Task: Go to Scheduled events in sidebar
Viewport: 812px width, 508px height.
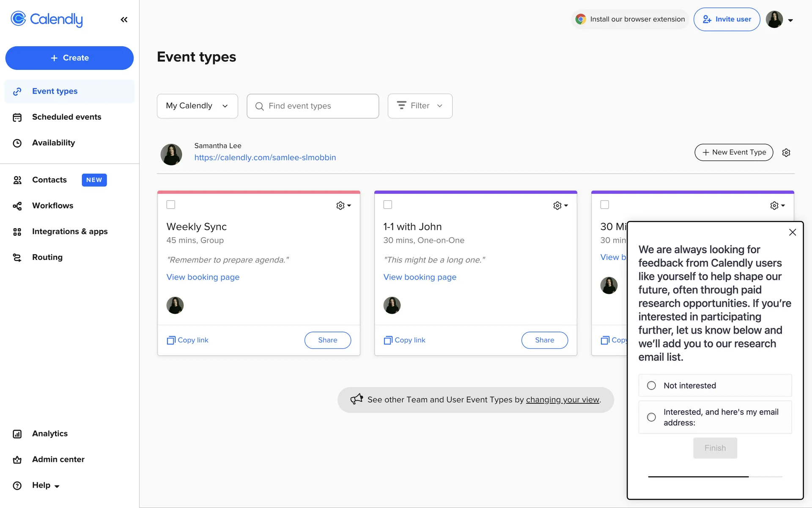Action: tap(66, 117)
